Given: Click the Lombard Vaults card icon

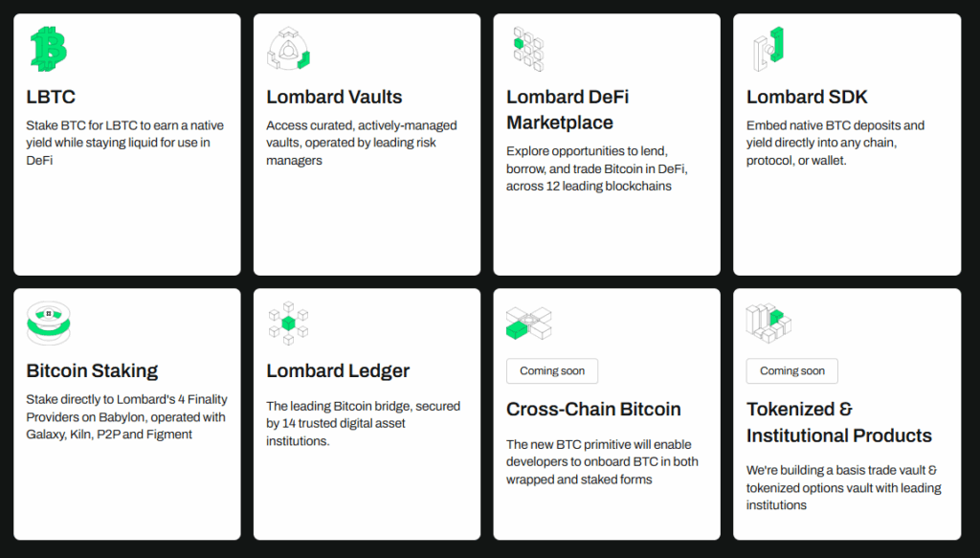Looking at the screenshot, I should (x=289, y=50).
